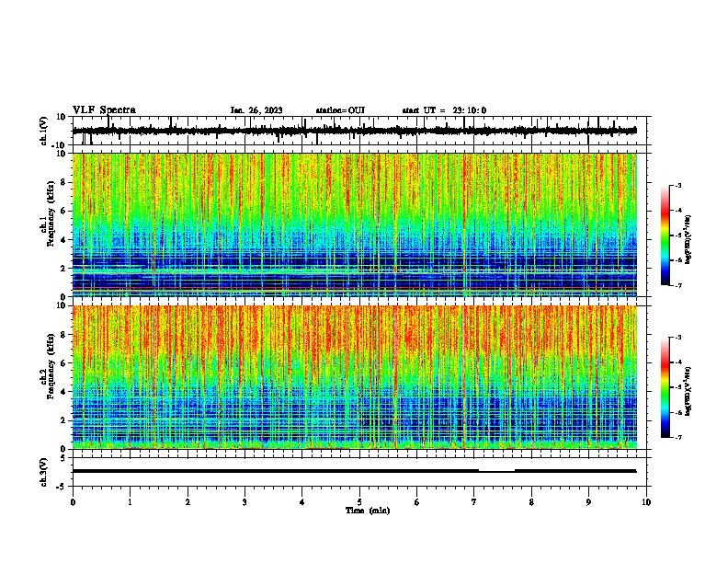The image size is (728, 563).
Task: Click the ch.2 spectrogram color bar
Action: (x=665, y=387)
